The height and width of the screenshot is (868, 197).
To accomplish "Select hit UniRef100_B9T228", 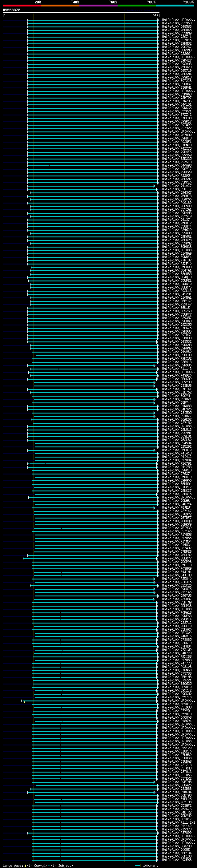I will coord(177,81).
